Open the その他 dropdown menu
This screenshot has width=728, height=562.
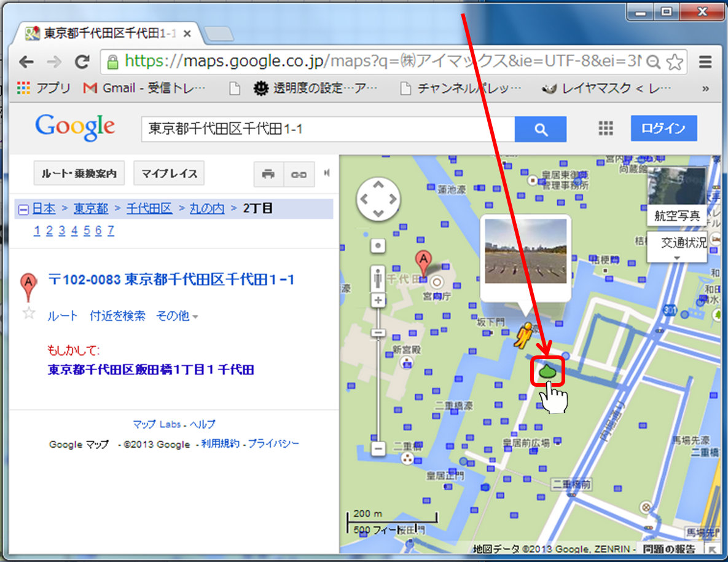tap(177, 316)
